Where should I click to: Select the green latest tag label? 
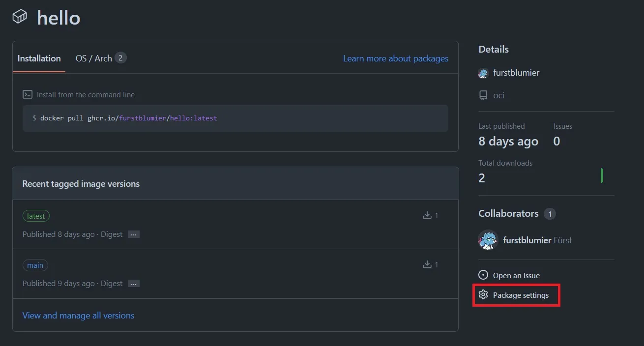pyautogui.click(x=36, y=216)
